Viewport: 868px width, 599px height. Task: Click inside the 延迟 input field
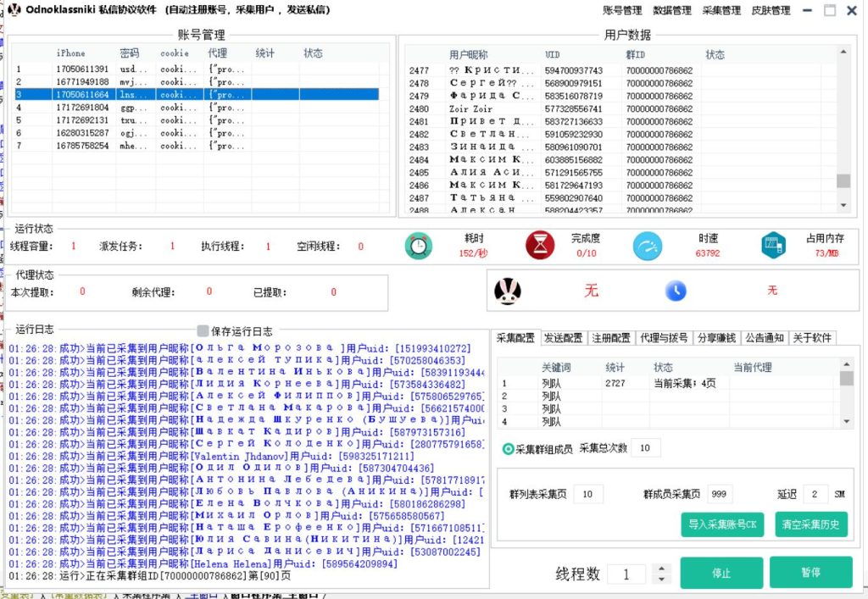tap(816, 493)
